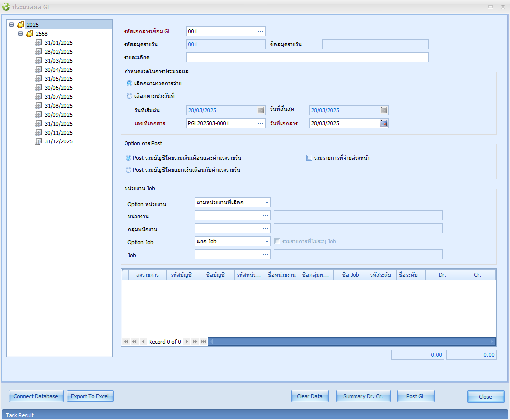Go to previous record in grid navigator
The image size is (510, 420).
(143, 342)
